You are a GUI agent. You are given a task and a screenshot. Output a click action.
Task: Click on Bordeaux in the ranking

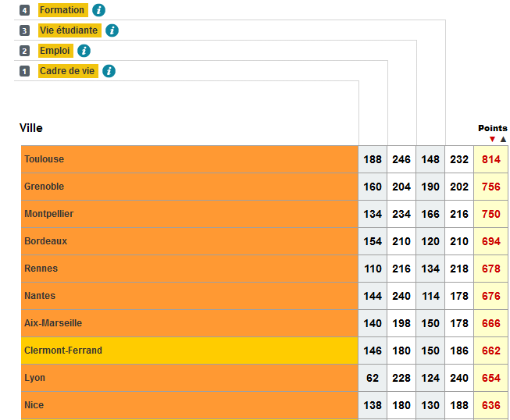coord(46,241)
